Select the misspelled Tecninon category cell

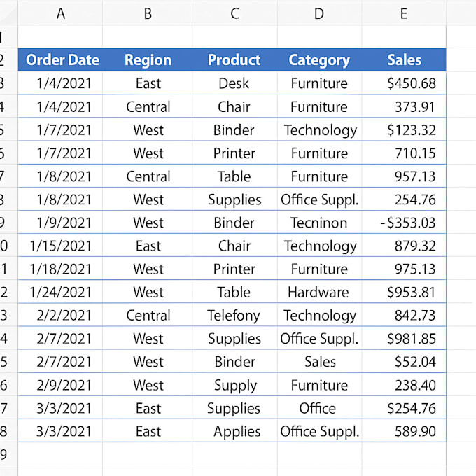(x=319, y=223)
